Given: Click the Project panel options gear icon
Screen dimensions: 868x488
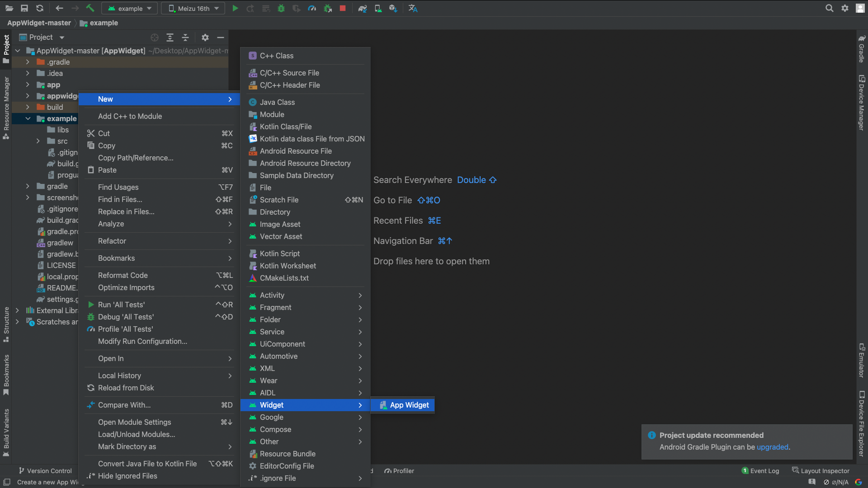Looking at the screenshot, I should click(x=205, y=38).
